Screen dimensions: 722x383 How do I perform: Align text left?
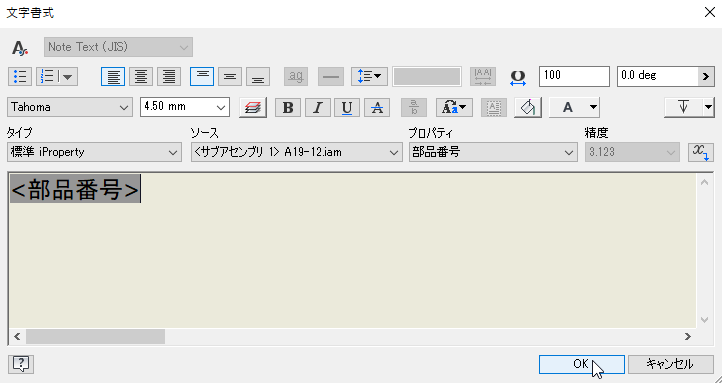[x=113, y=76]
